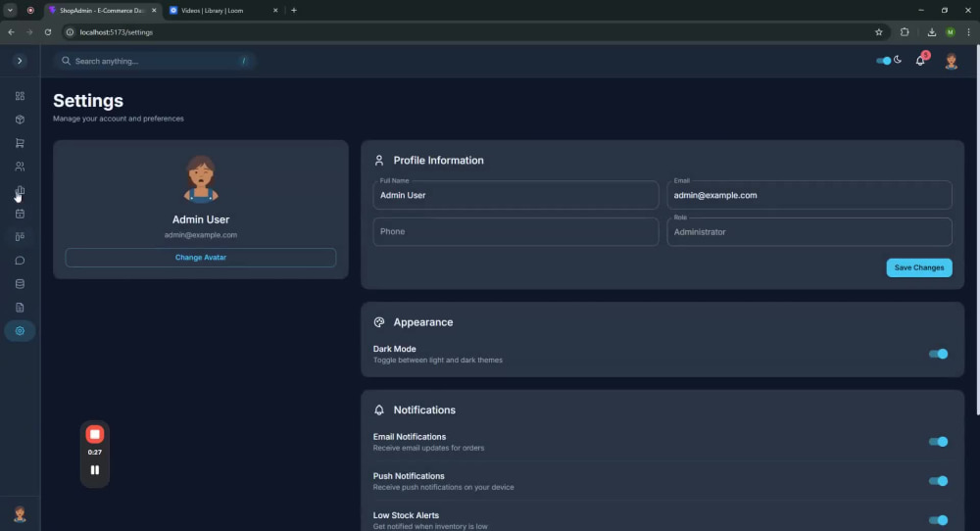Viewport: 980px width, 531px height.
Task: Open the Calendar icon in sidebar
Action: [x=20, y=214]
